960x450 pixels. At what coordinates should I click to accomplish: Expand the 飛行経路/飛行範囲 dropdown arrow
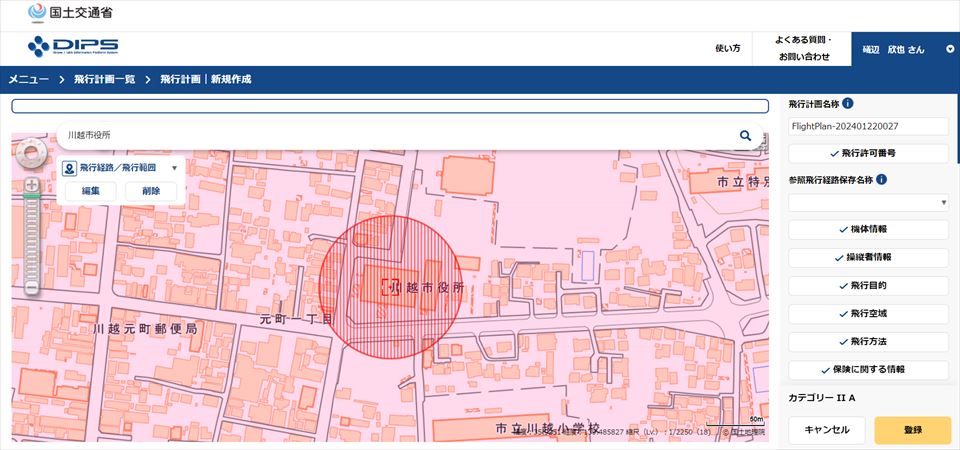point(174,169)
